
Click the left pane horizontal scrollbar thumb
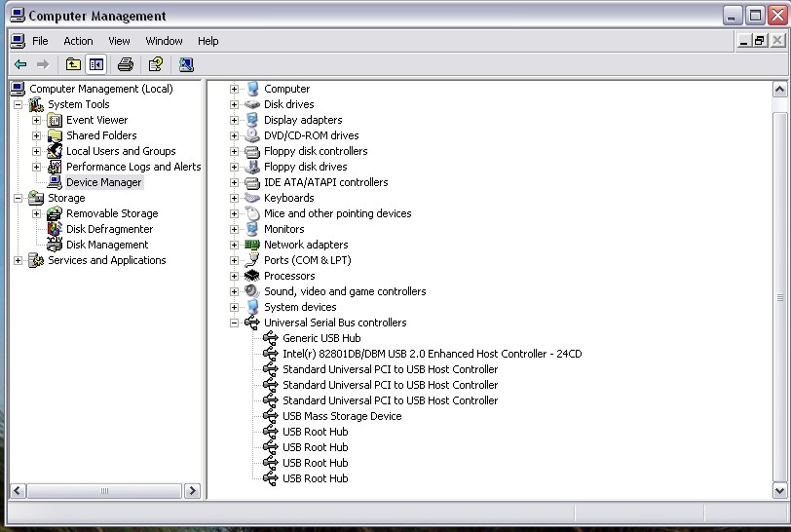(104, 491)
